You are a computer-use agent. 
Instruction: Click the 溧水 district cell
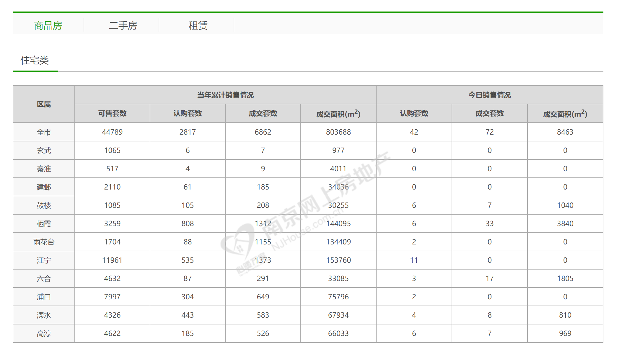coord(44,315)
